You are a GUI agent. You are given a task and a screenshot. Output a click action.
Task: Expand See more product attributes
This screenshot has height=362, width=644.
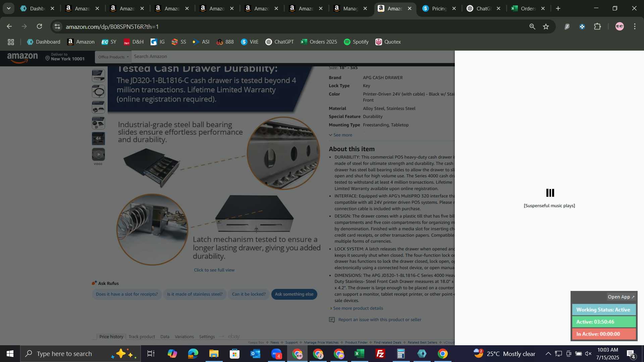340,135
